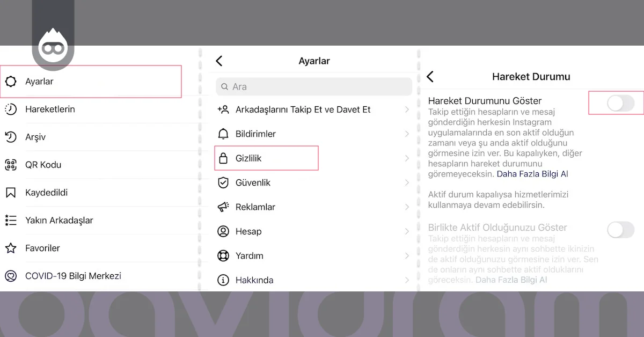
Task: Enable Birlikte Aktif Olduğunuzu Göster switch
Action: point(620,230)
